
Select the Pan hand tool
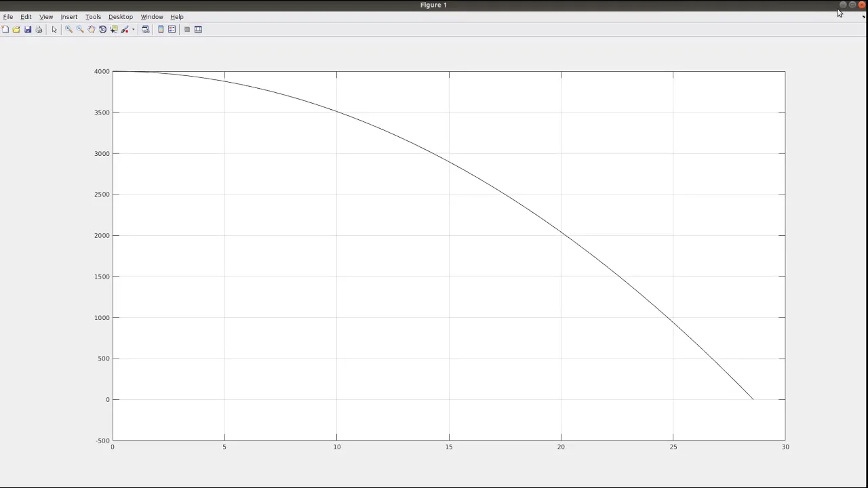tap(92, 29)
